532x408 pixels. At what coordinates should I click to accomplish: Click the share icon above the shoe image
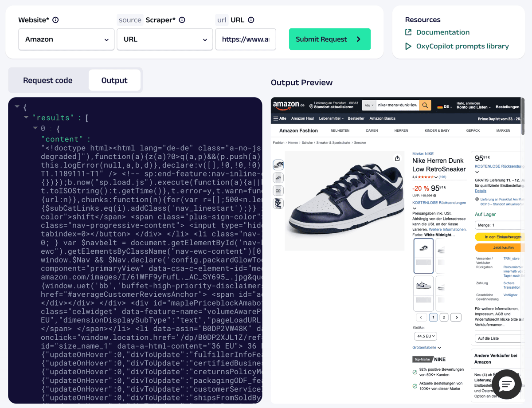[x=397, y=158]
